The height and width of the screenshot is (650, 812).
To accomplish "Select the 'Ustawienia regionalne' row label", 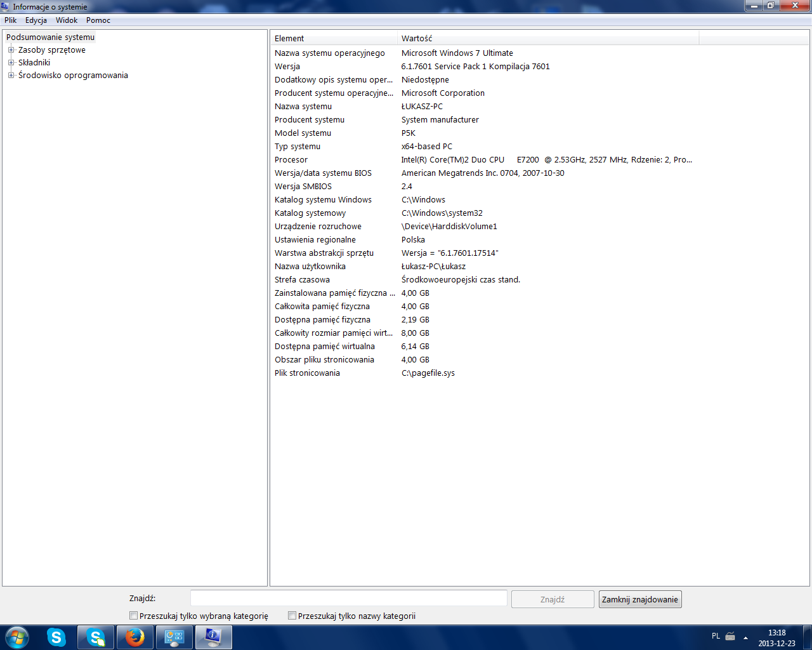I will (x=315, y=239).
